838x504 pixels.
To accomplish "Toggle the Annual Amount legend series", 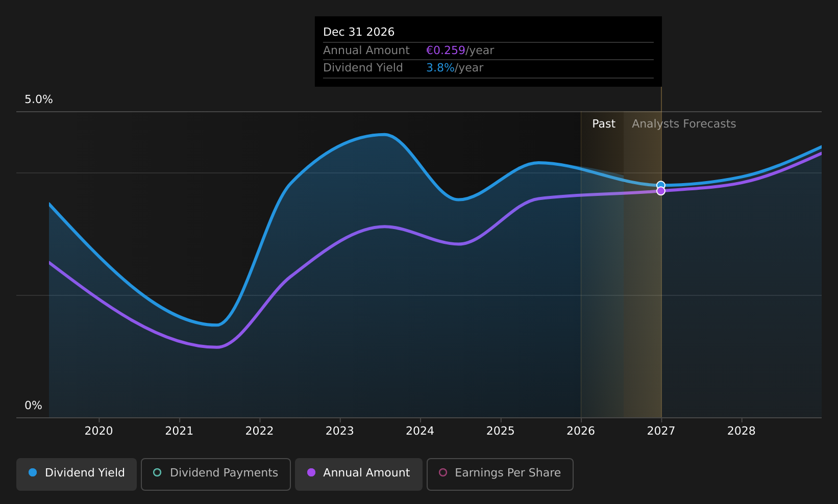I will (359, 474).
